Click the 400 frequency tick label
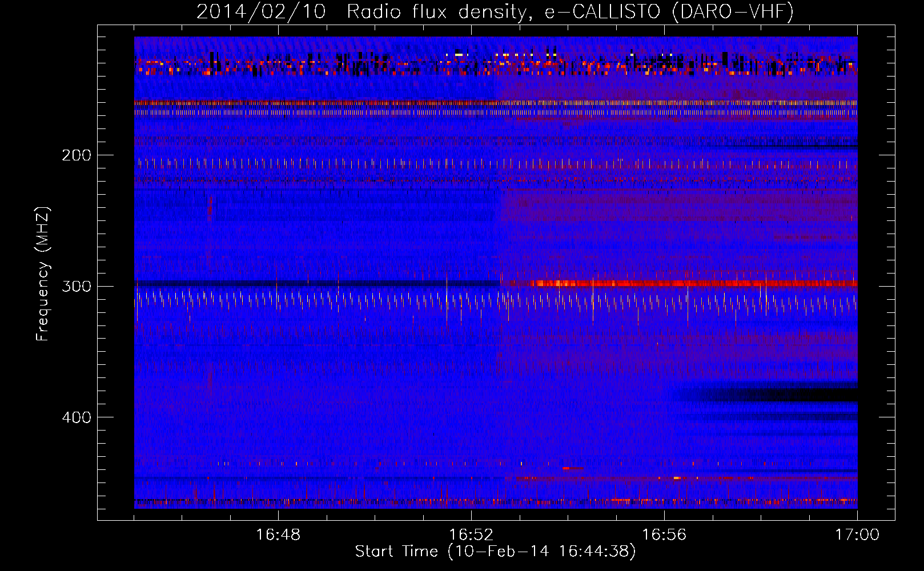The height and width of the screenshot is (571, 924). 77,417
